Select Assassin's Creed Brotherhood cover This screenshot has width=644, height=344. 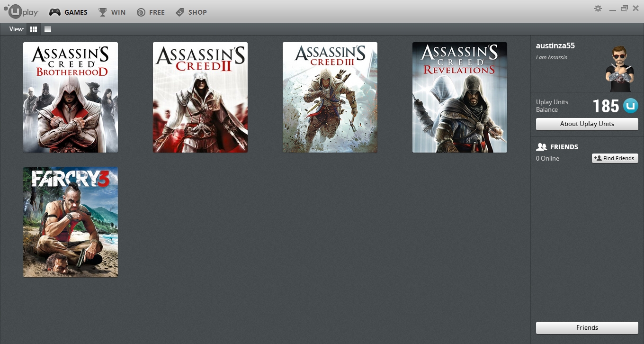(x=71, y=98)
